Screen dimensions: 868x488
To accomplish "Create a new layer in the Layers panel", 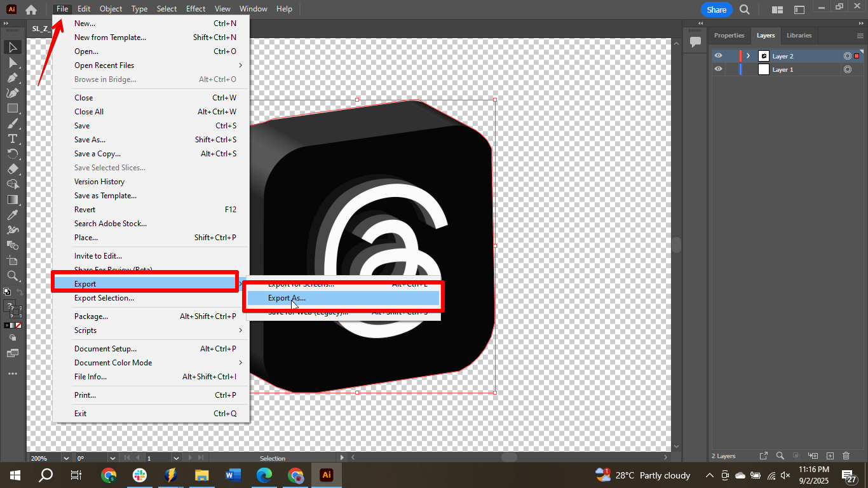I will [x=829, y=456].
